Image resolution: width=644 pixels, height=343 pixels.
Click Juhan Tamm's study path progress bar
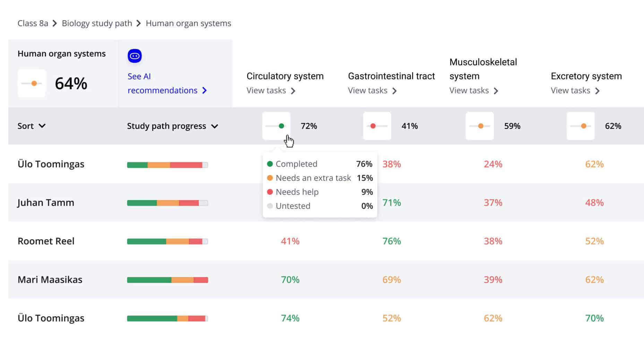click(x=168, y=202)
